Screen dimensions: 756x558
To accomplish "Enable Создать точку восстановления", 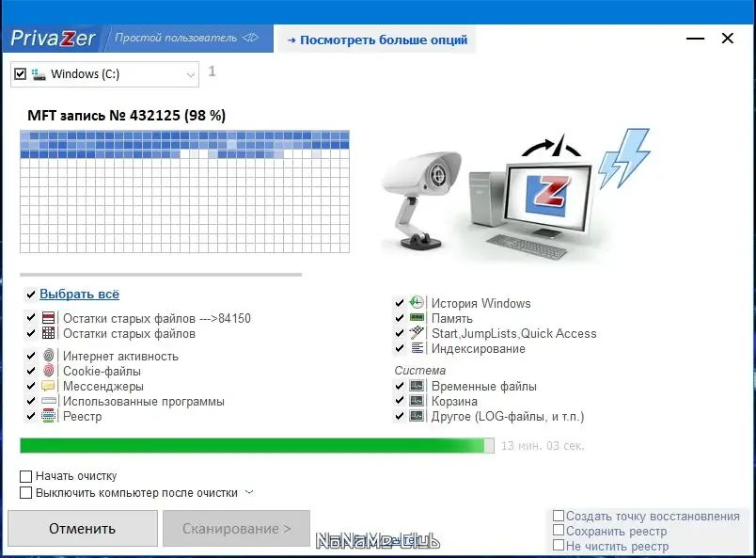I will (559, 516).
